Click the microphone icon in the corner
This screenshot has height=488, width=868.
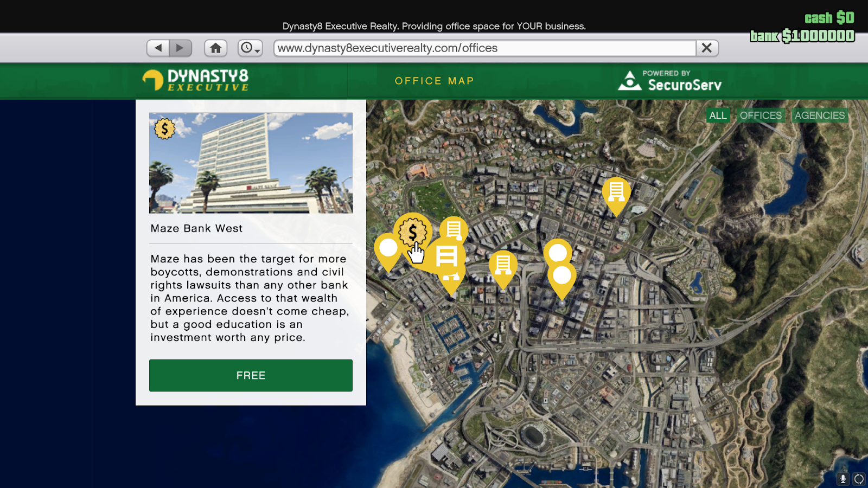click(x=843, y=479)
